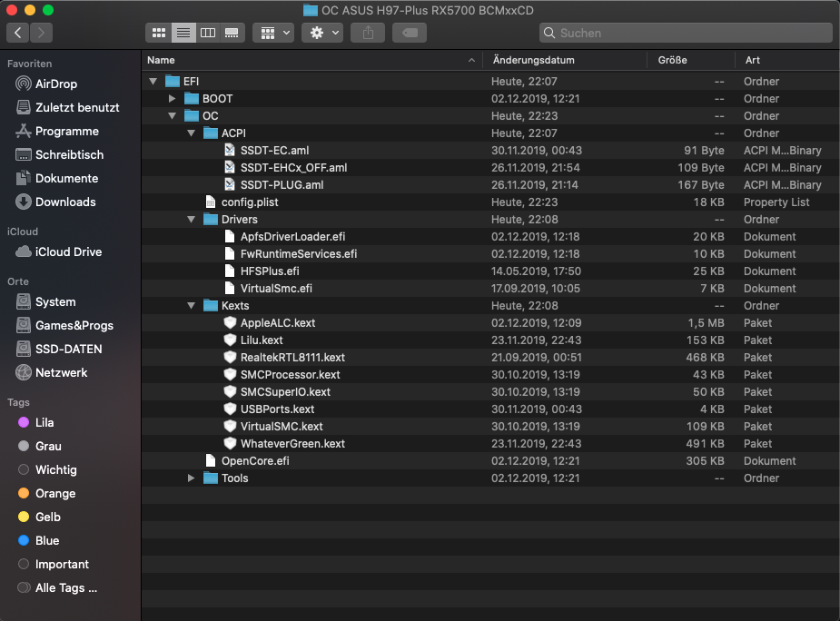Click the edit tags toolbar button
Screen dimensions: 840x621
pyautogui.click(x=410, y=33)
